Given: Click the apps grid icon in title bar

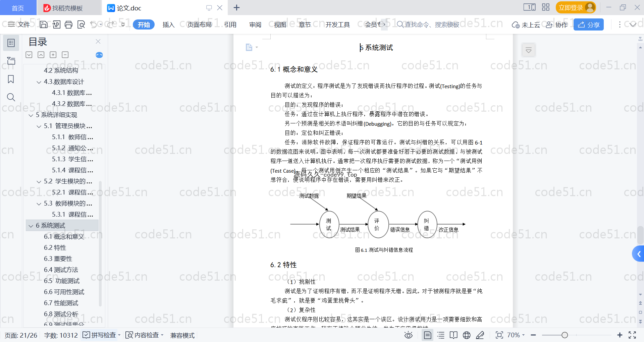Looking at the screenshot, I should (x=546, y=7).
